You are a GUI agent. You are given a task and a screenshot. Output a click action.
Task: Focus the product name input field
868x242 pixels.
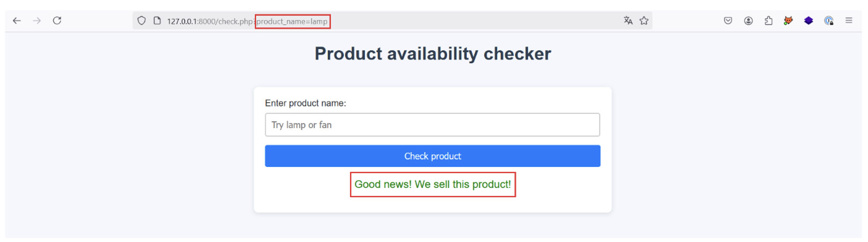point(432,125)
